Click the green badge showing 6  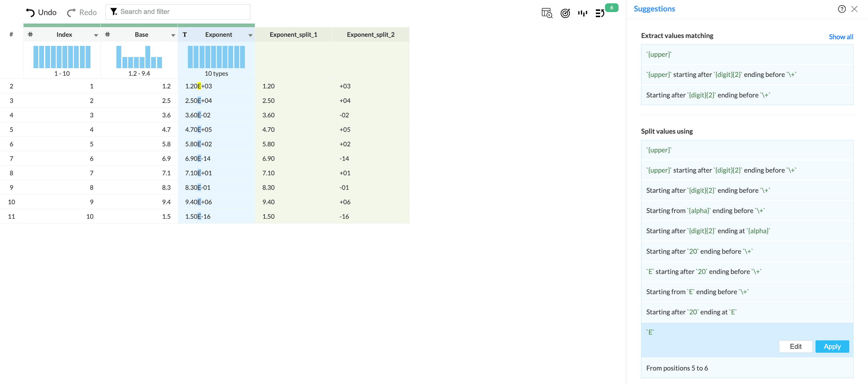coord(611,8)
